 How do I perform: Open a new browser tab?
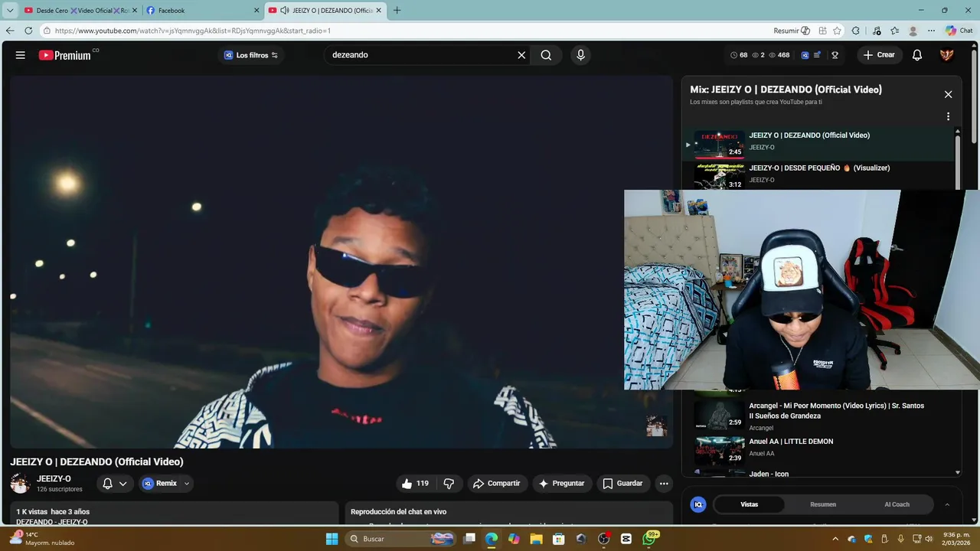pos(397,11)
